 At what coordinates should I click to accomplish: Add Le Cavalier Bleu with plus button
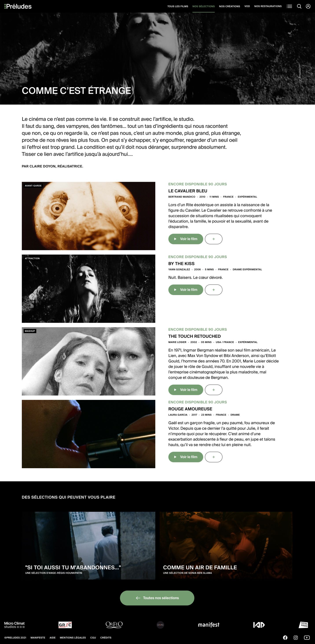(x=214, y=239)
